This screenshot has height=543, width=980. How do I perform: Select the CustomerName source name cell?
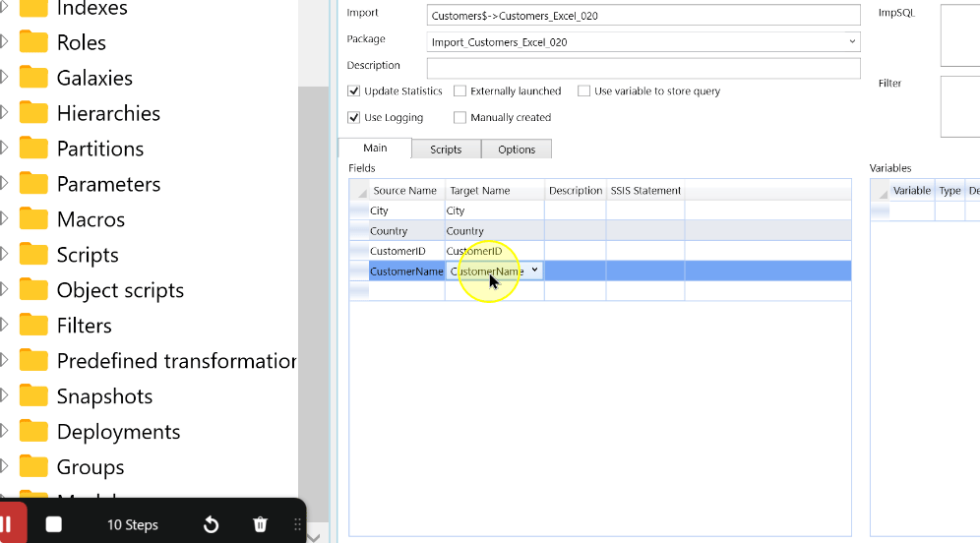point(406,271)
